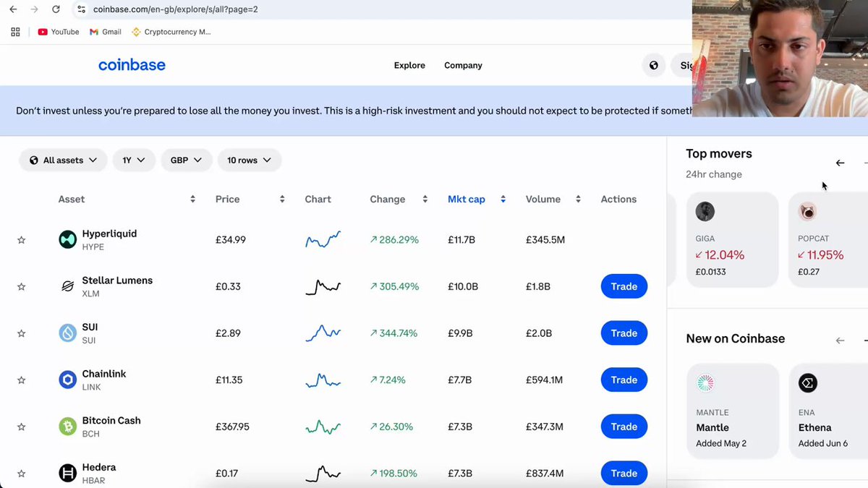Open the Mantle new listing card

(x=732, y=411)
